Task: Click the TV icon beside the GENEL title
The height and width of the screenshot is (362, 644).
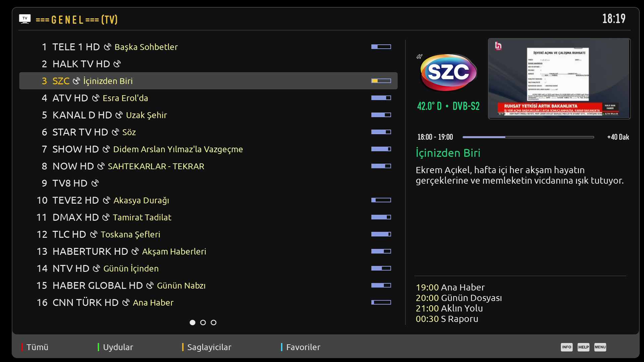Action: 25,19
